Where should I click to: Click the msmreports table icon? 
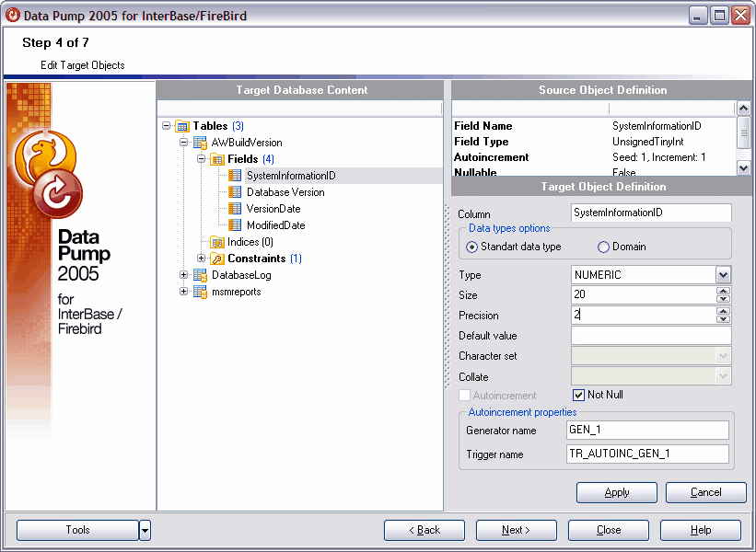click(x=200, y=292)
